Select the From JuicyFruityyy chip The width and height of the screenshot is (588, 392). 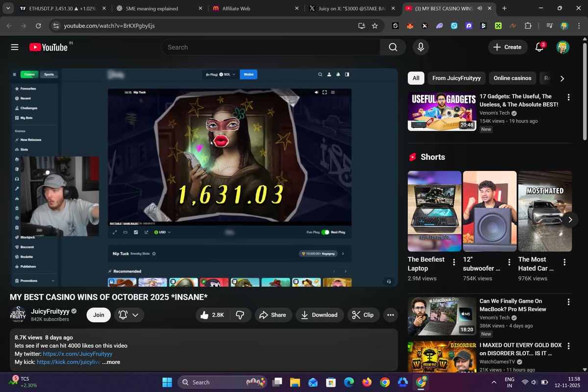pos(456,78)
